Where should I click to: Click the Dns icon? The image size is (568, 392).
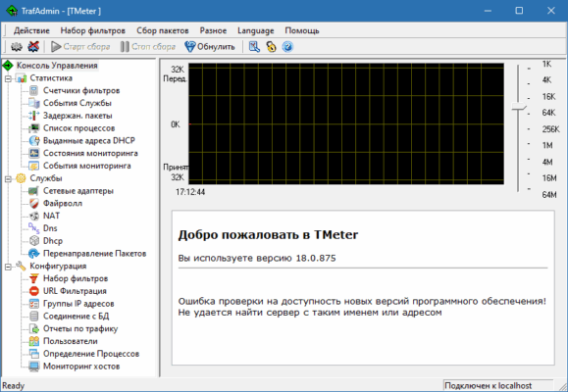[34, 228]
